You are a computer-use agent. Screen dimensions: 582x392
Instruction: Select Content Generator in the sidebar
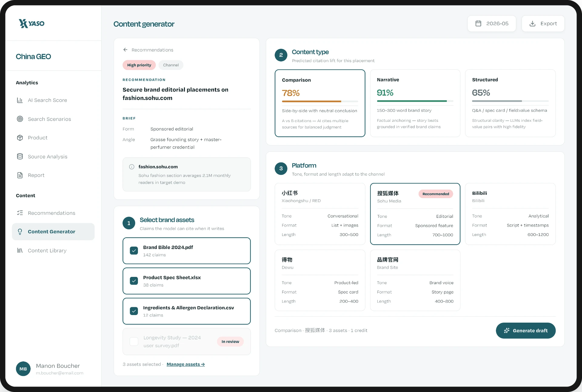53,232
